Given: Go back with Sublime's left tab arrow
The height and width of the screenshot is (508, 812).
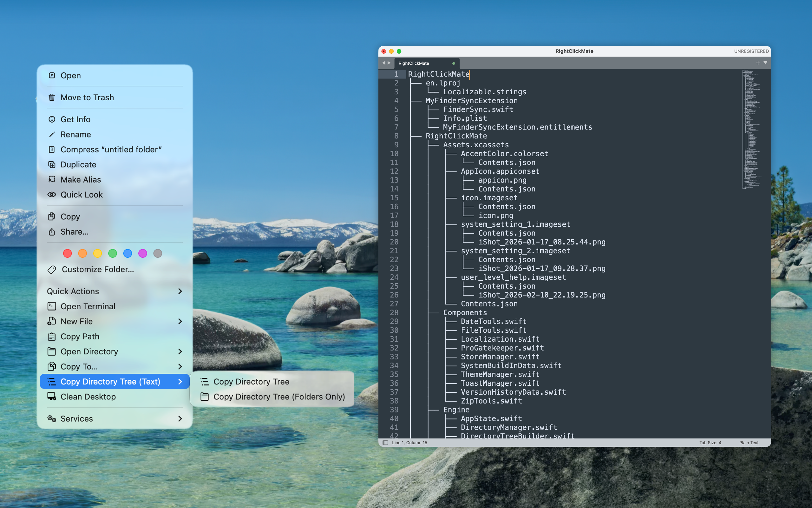Looking at the screenshot, I should [383, 63].
